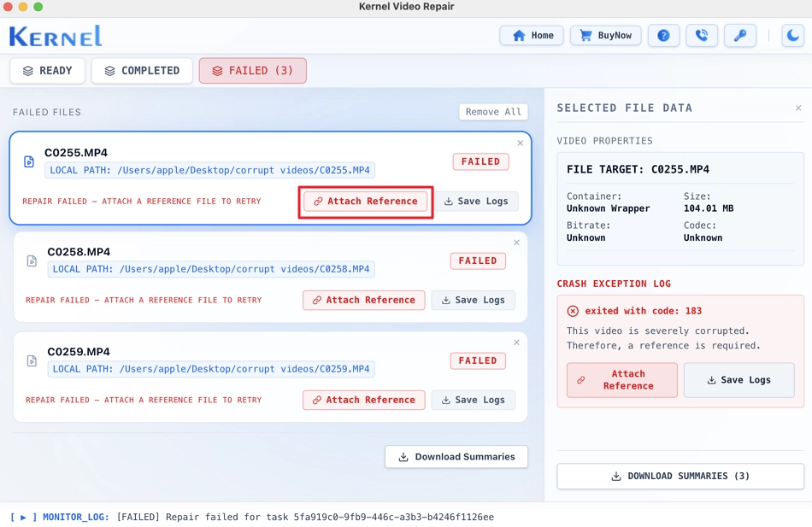Select the FAILED (3) tab

(x=253, y=70)
